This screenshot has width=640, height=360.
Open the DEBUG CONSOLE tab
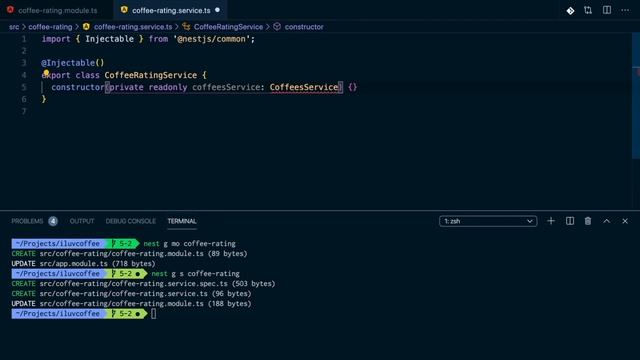point(131,221)
